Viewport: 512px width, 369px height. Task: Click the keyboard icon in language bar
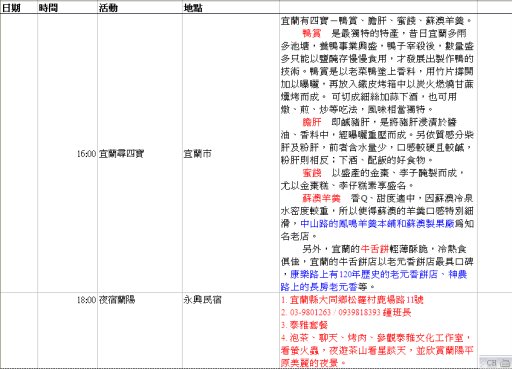(x=505, y=362)
